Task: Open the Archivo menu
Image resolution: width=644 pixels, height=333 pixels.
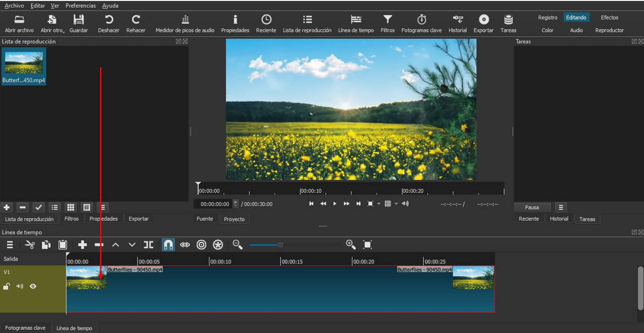Action: [x=14, y=6]
